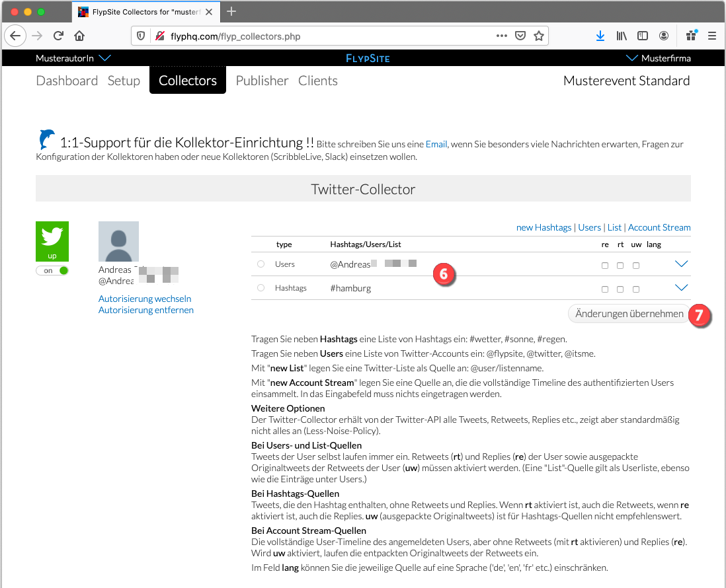Enable replies (re) for the Users row

point(605,266)
